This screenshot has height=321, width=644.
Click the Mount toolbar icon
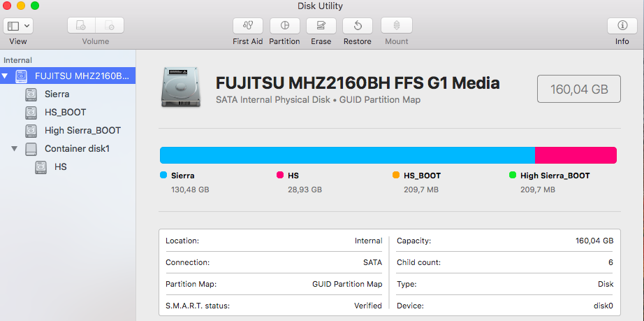pyautogui.click(x=397, y=26)
